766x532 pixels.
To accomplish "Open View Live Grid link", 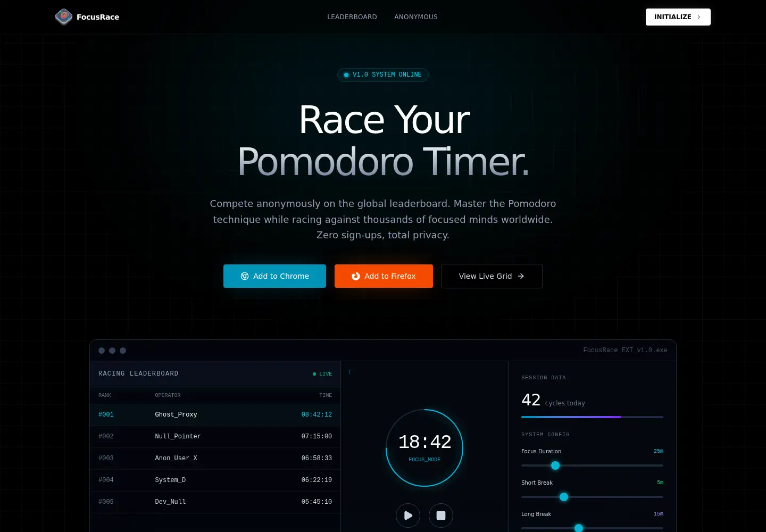I will click(492, 276).
